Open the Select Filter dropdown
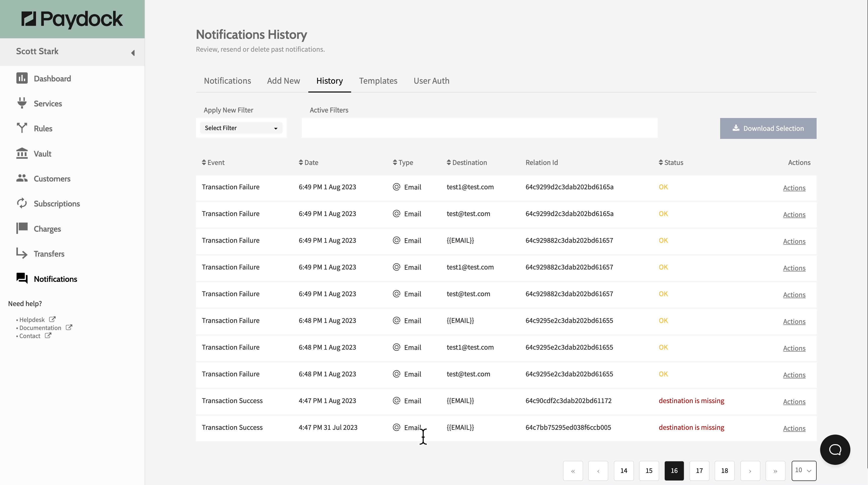This screenshot has height=485, width=868. coord(241,128)
